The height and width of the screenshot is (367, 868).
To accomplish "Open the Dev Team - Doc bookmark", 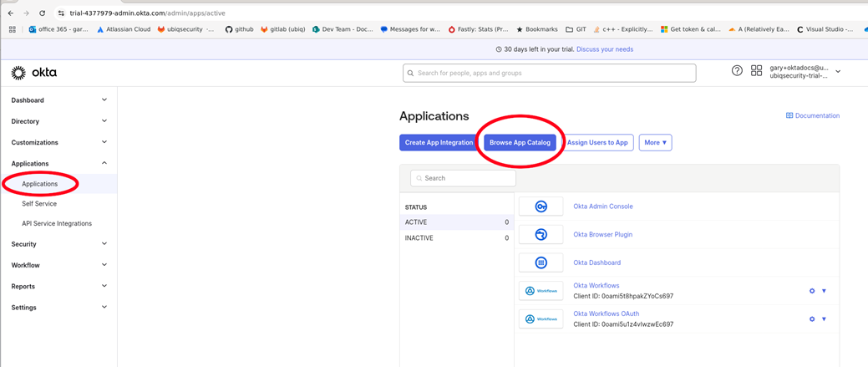I will click(343, 29).
